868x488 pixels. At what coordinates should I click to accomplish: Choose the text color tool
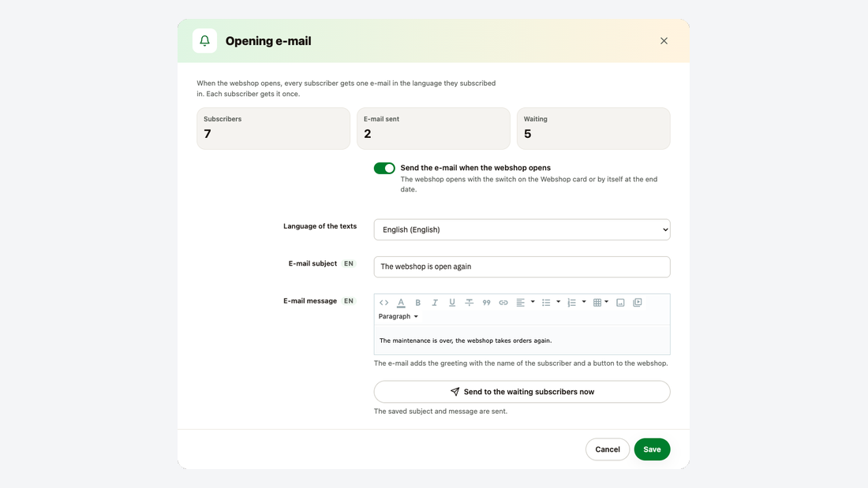click(x=401, y=303)
